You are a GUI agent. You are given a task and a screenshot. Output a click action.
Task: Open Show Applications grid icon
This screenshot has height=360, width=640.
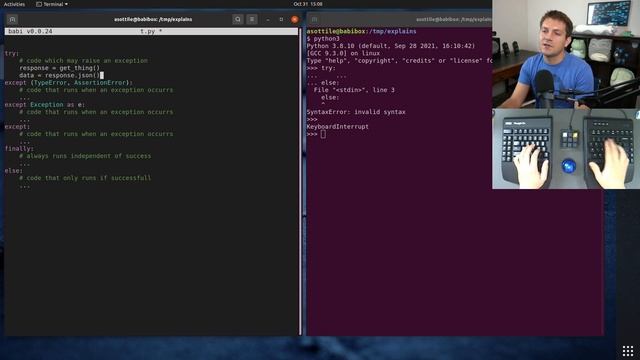pos(628,350)
